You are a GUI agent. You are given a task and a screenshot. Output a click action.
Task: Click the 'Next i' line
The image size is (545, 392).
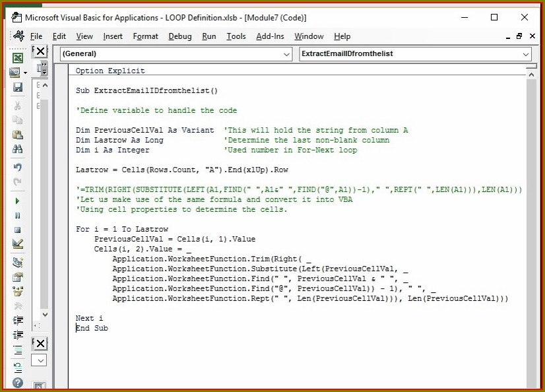coord(89,318)
